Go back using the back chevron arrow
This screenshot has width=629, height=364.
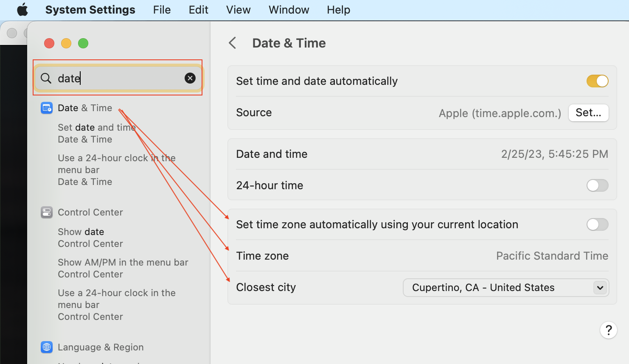232,43
